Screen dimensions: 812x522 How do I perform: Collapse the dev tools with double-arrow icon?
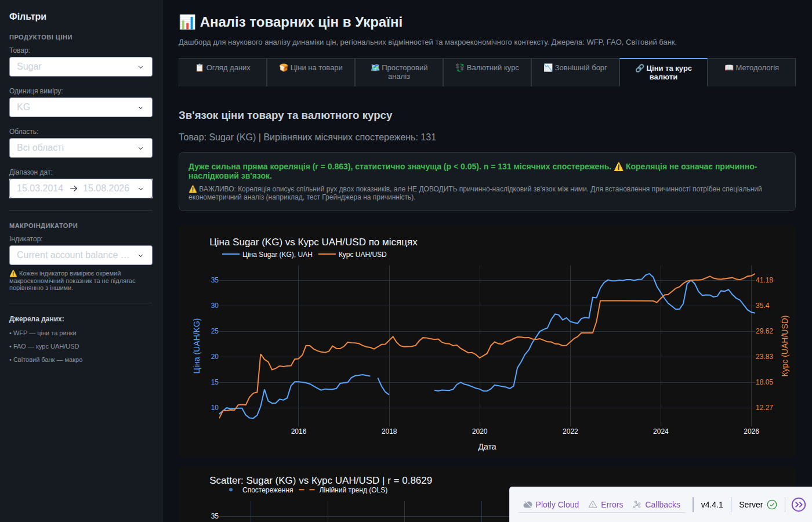799,505
